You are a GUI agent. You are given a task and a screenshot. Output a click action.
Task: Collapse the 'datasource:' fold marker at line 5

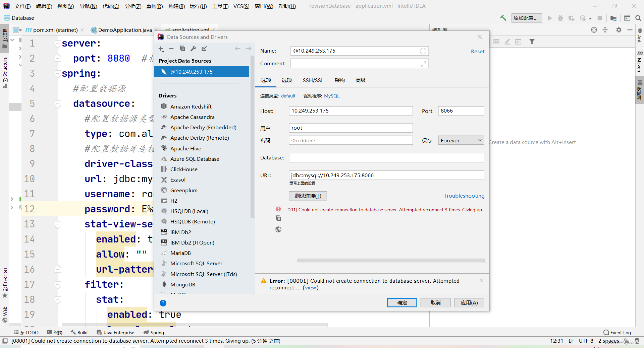coord(58,104)
